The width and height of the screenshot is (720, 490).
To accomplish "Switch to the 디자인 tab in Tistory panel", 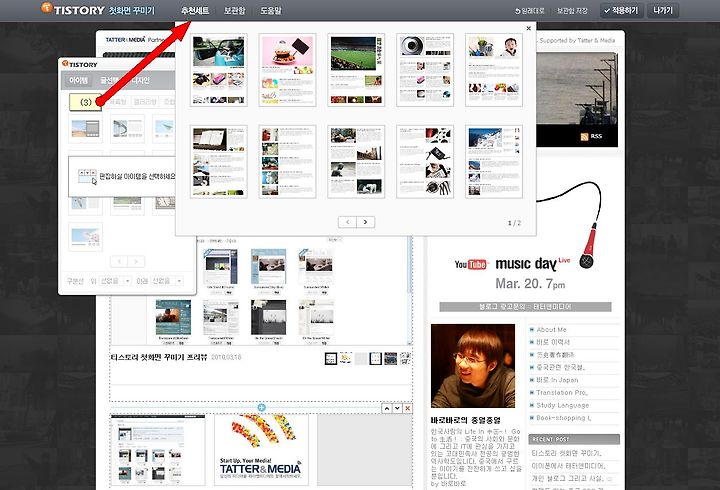I will point(140,80).
